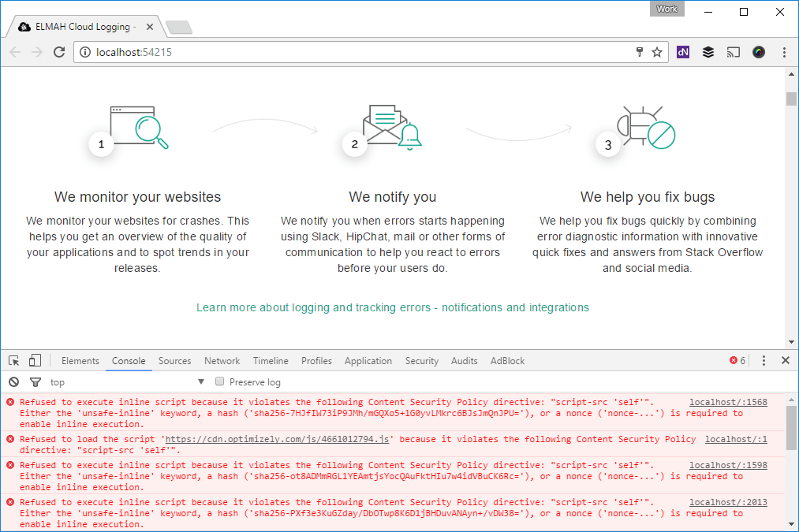
Task: Select the Inspect Element cursor icon
Action: (x=13, y=359)
